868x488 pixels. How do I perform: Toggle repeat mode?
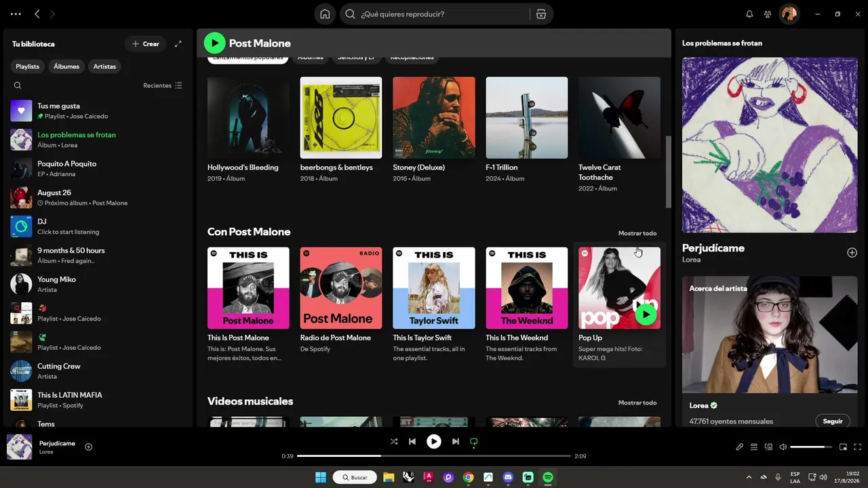[x=474, y=442]
